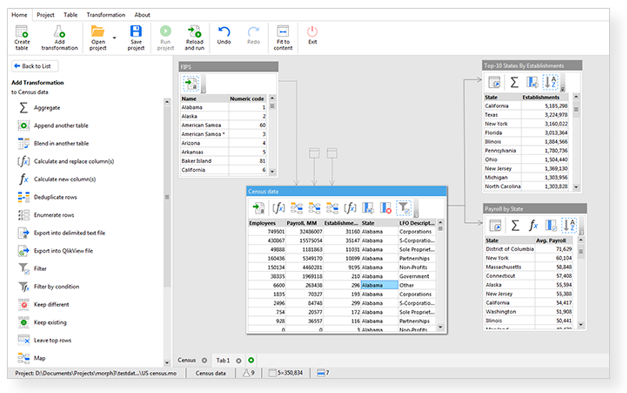Click the sigma step in Top-10 States table
The image size is (627, 393).
[x=514, y=82]
